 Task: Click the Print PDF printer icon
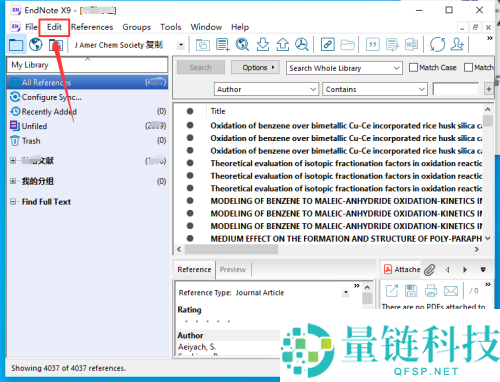coord(431,291)
